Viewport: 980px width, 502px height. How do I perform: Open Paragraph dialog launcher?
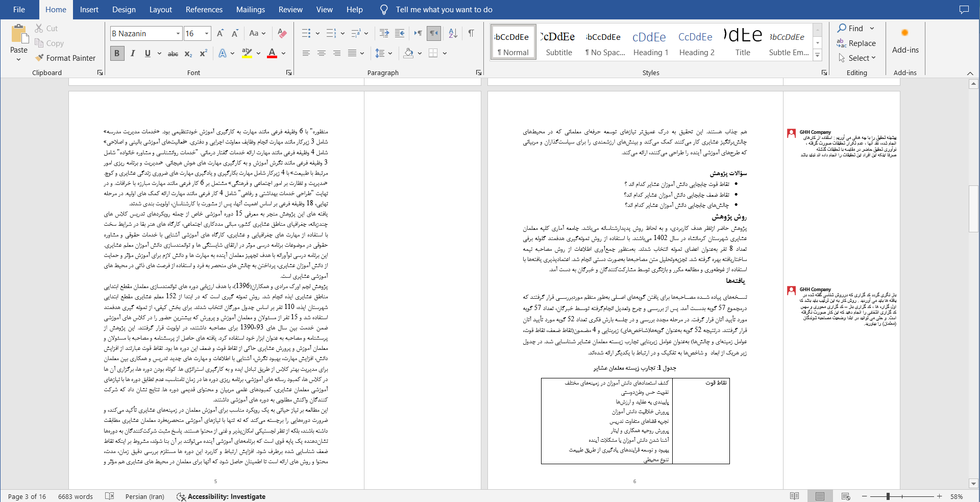click(478, 73)
